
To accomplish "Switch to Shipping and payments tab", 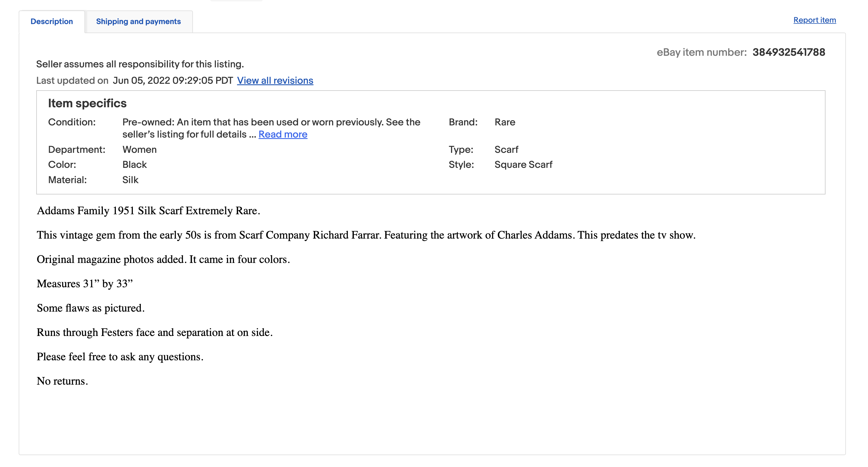I will (x=139, y=22).
